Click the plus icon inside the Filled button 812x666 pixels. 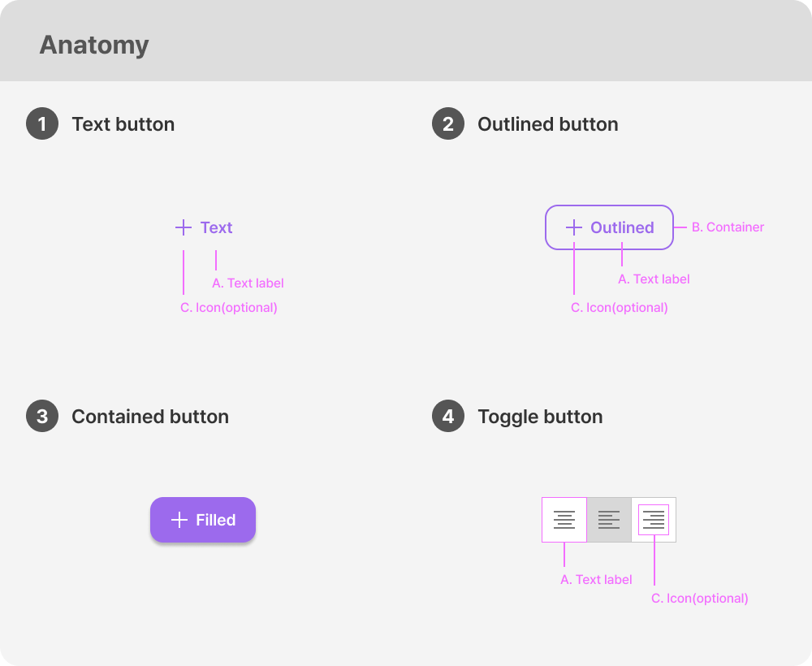click(180, 520)
